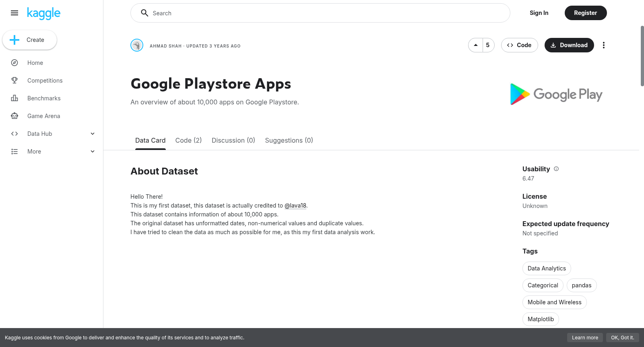Switch to the Code (2) tab
This screenshot has height=347, width=644.
pyautogui.click(x=188, y=140)
